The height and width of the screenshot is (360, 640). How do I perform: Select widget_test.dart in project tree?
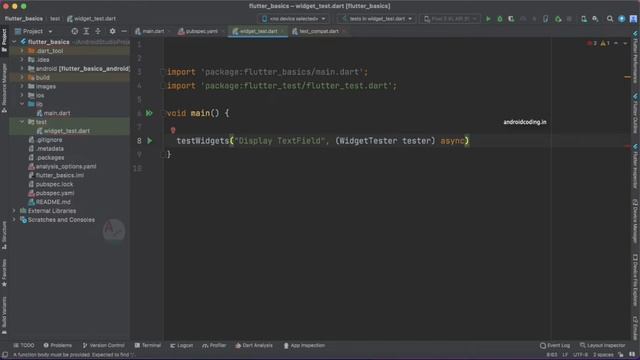tap(63, 131)
